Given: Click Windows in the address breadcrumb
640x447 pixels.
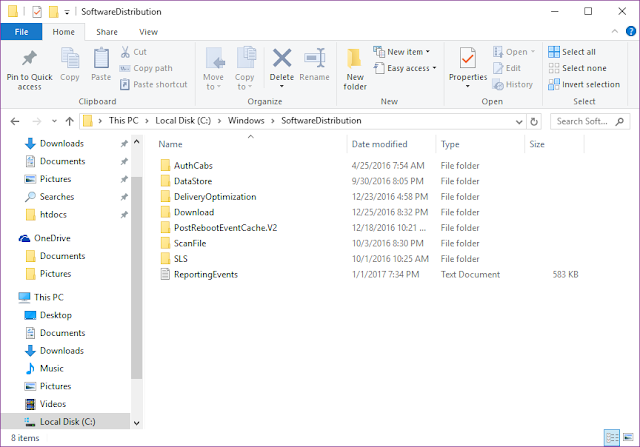Looking at the screenshot, I should click(246, 121).
